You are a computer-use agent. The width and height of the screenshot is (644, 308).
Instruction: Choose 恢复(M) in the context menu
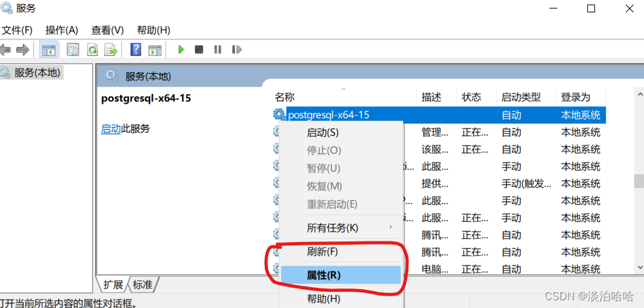341,186
